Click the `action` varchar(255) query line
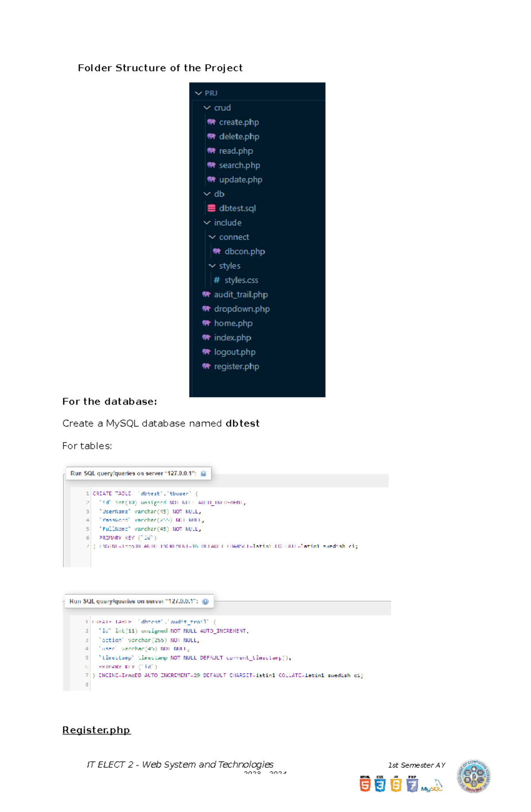531x812 pixels. (149, 640)
